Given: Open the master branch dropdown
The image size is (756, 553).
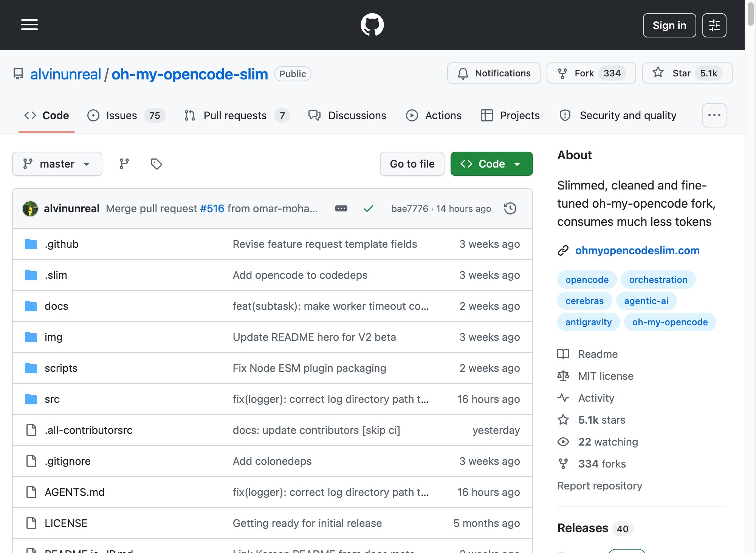Looking at the screenshot, I should click(x=57, y=164).
